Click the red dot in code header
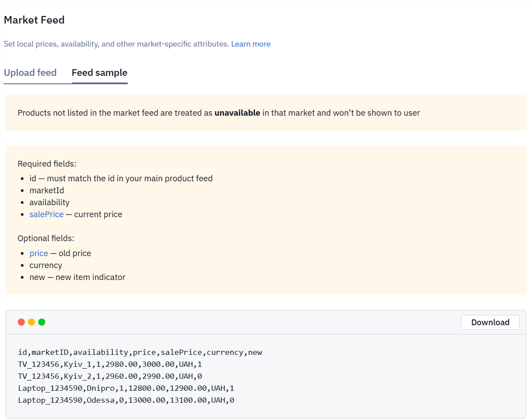The width and height of the screenshot is (532, 420). coord(21,322)
